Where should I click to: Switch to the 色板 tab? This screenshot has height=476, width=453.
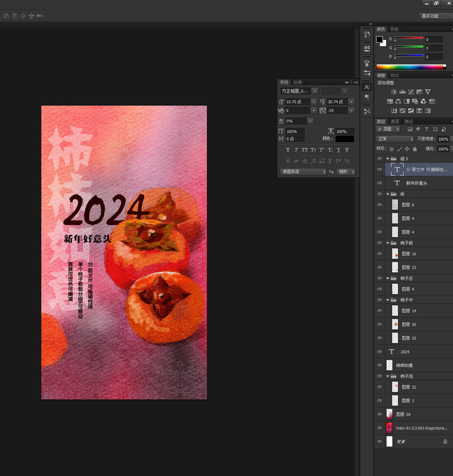pyautogui.click(x=394, y=29)
